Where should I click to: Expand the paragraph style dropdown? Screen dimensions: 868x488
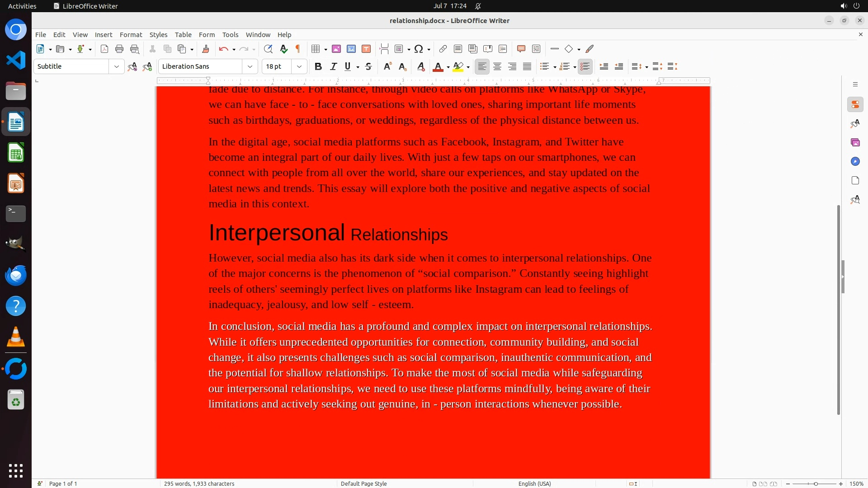click(116, 66)
